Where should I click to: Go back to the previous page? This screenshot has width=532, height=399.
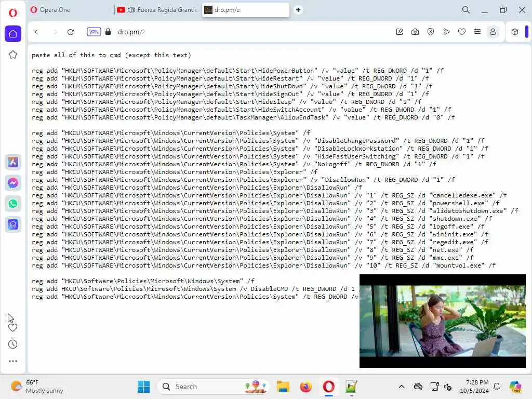coord(36,32)
